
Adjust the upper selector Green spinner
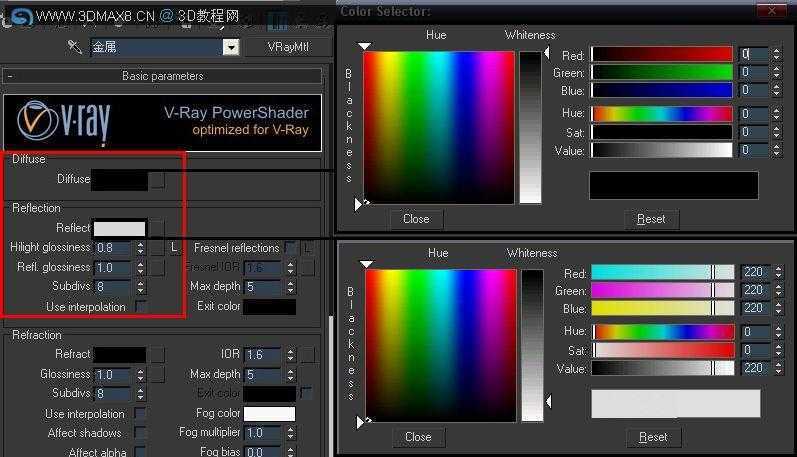click(776, 72)
